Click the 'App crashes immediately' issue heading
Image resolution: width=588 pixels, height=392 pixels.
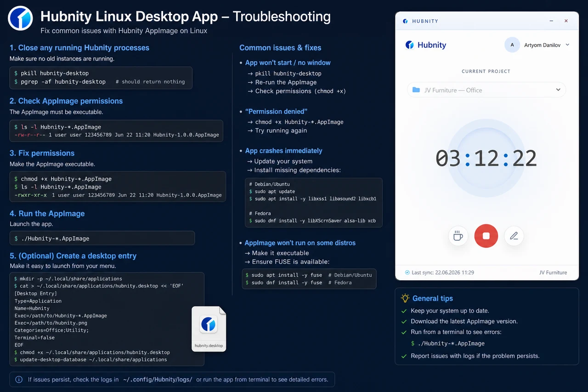(x=283, y=151)
